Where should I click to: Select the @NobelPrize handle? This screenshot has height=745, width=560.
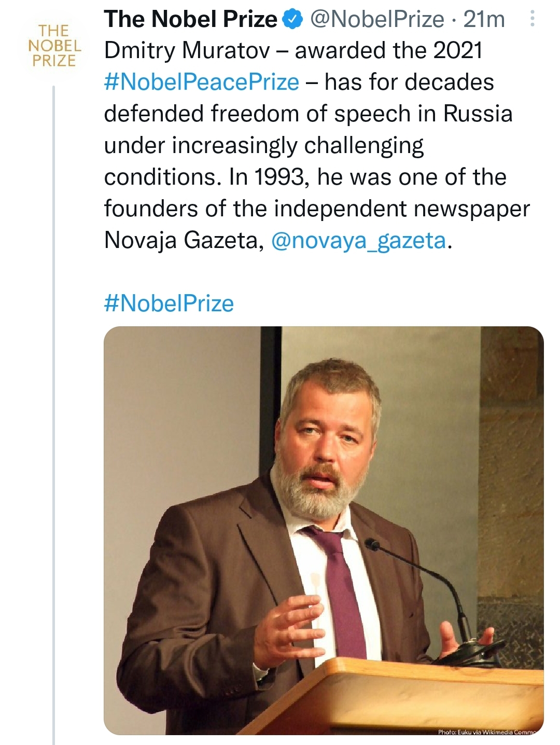coord(377,20)
